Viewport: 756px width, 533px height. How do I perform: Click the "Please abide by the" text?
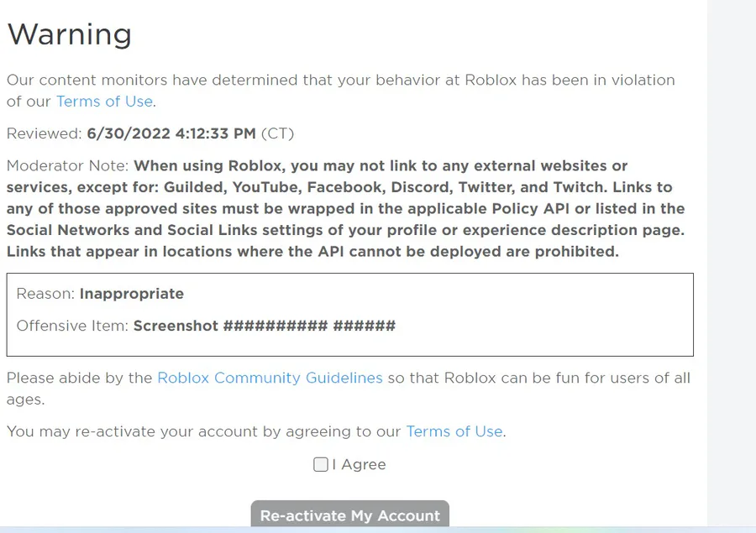pos(79,378)
